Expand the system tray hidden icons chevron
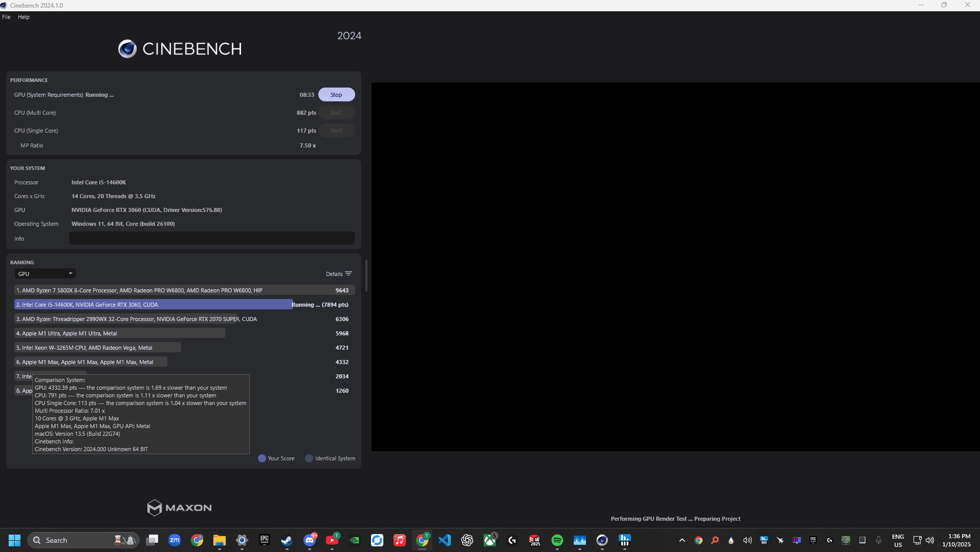 point(682,540)
